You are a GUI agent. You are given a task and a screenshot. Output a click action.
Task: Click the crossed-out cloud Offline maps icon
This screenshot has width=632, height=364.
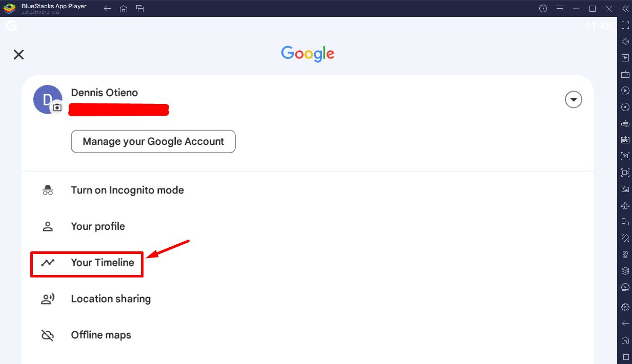pos(48,335)
